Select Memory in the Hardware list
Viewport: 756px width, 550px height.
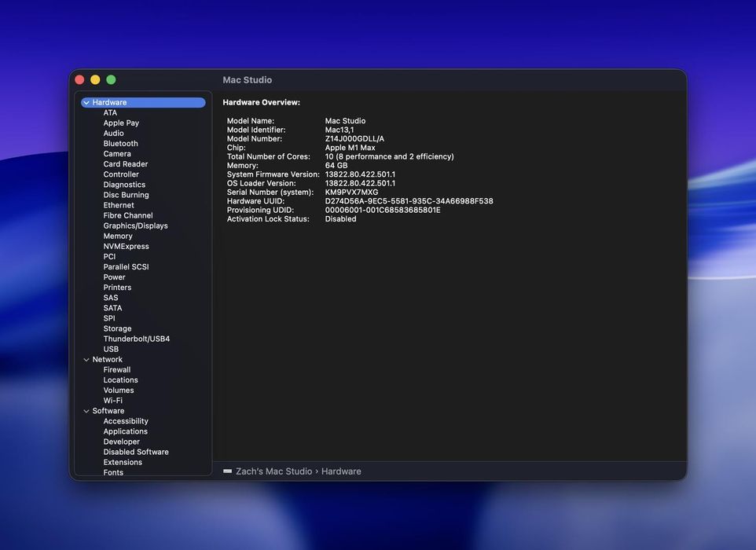coord(118,236)
